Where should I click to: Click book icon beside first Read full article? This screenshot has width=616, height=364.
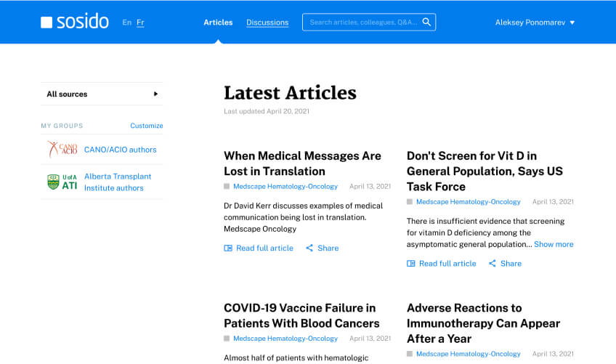coord(228,248)
